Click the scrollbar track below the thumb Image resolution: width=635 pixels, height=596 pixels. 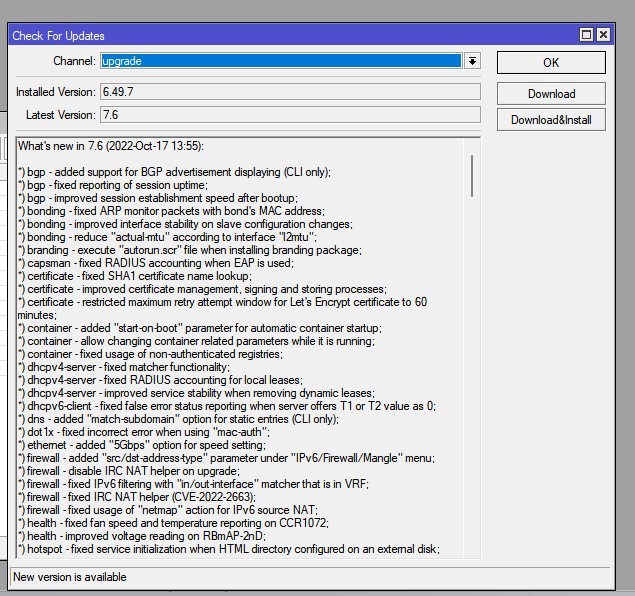tap(472, 364)
